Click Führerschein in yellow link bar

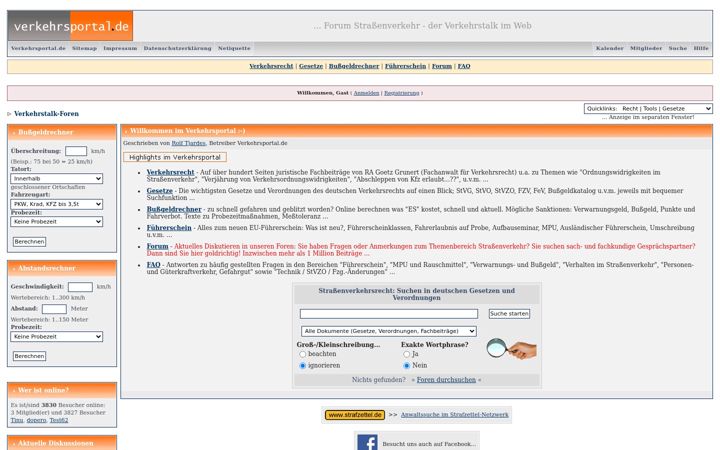(405, 66)
